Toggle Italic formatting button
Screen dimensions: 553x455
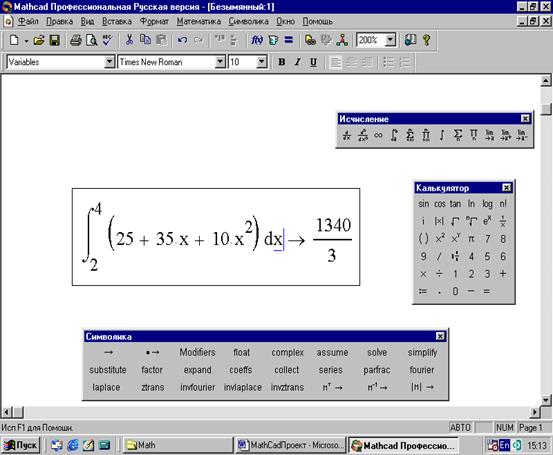coord(297,62)
